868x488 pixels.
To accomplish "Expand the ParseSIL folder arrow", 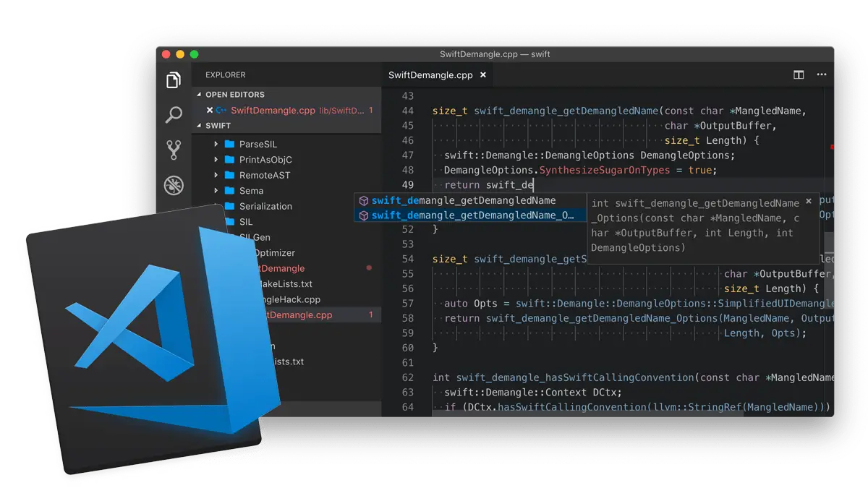I will pos(216,144).
